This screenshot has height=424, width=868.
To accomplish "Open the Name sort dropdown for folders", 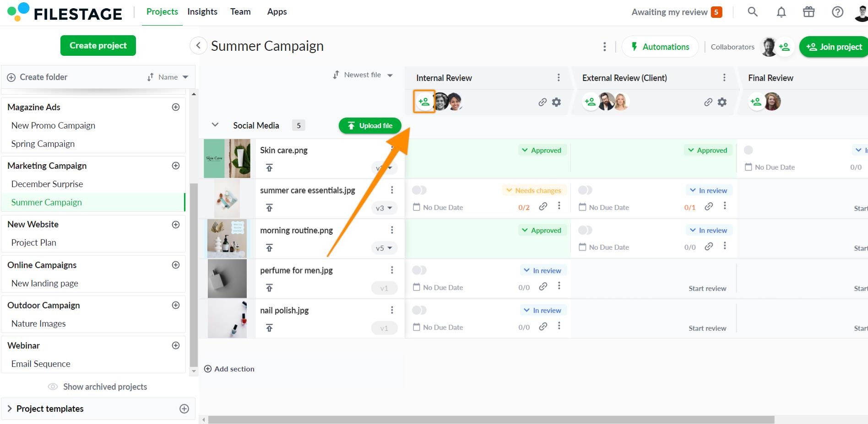I will 168,77.
